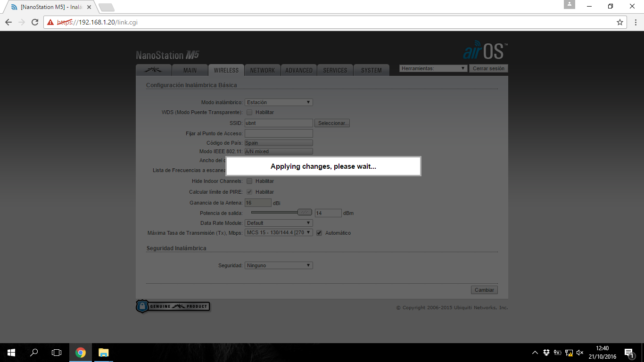Image resolution: width=644 pixels, height=362 pixels.
Task: Click the Dropbox tray icon
Action: pos(546,353)
